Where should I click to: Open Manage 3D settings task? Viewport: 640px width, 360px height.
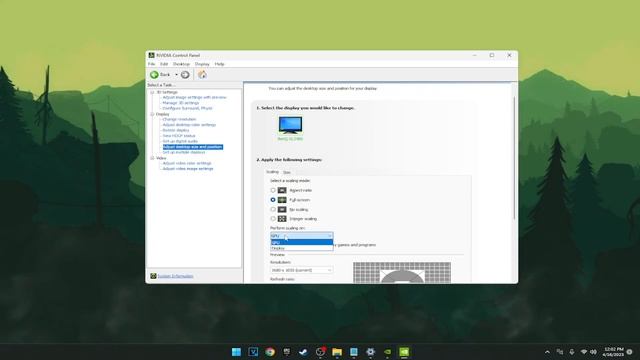(x=180, y=103)
